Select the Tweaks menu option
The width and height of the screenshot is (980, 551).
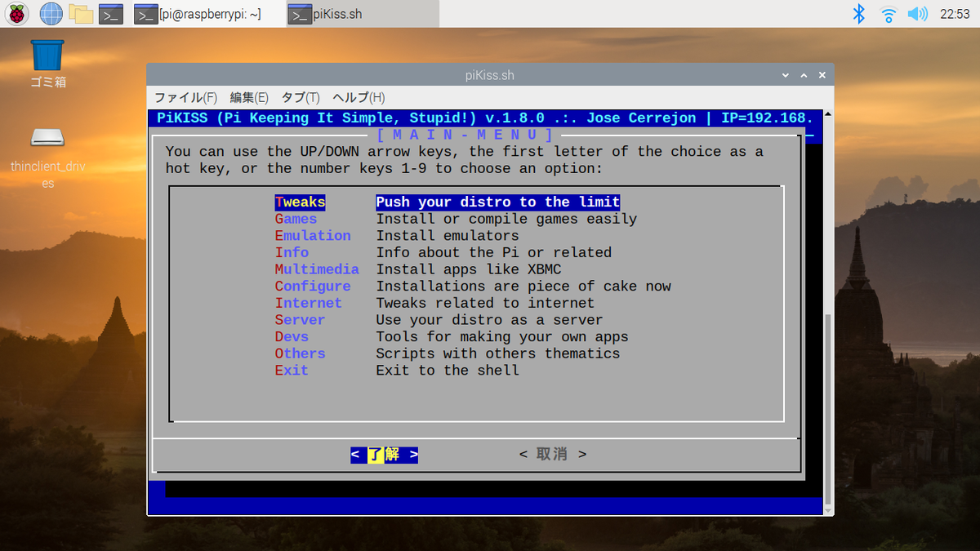300,202
